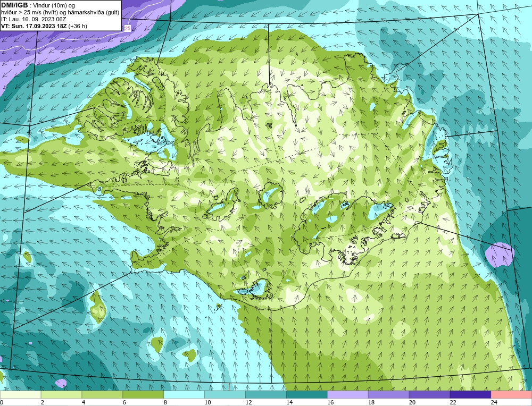Click the 'IT: Lau. 16. 09. 2023 06Z' line
The image size is (532, 406).
pyautogui.click(x=34, y=19)
